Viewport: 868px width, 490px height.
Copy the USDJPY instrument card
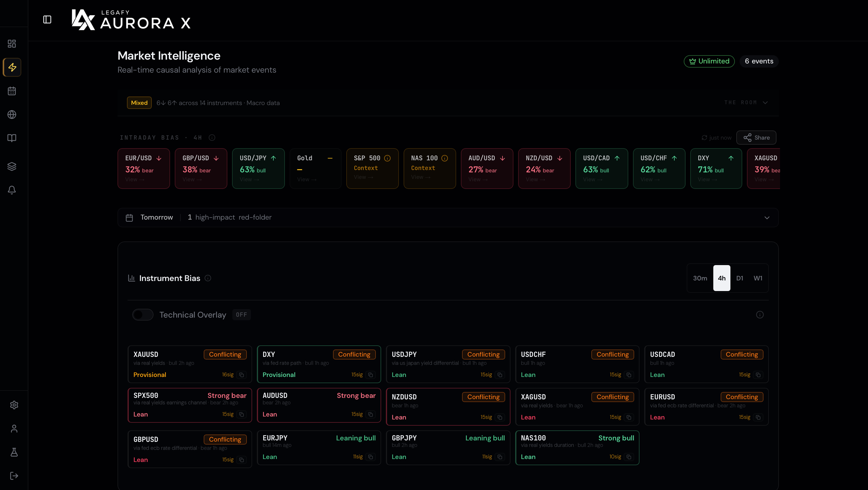pos(500,375)
